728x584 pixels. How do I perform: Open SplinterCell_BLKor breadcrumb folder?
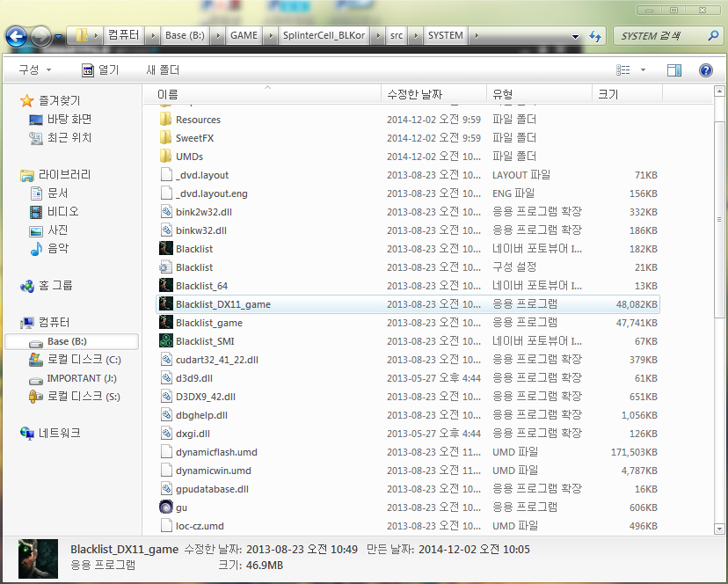(324, 35)
